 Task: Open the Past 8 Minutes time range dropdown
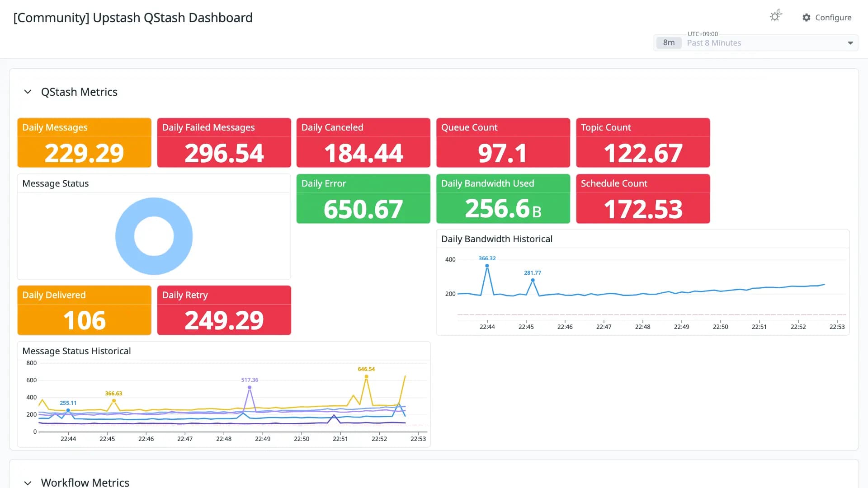[755, 43]
